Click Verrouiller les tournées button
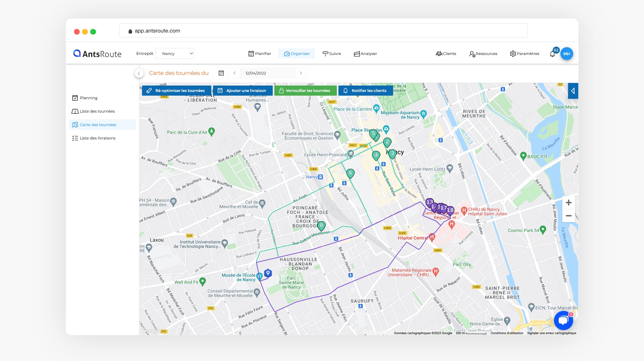This screenshot has height=361, width=644. 305,91
